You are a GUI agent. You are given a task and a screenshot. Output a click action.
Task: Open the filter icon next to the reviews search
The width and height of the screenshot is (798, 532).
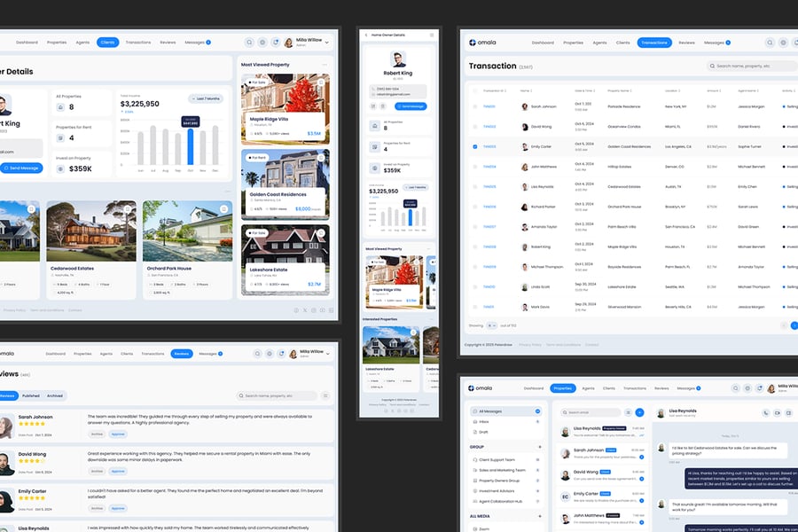325,395
